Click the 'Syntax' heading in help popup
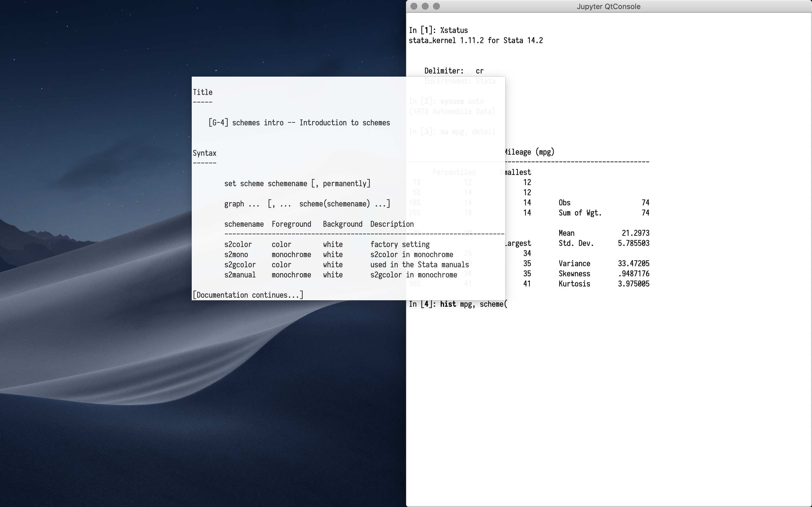The width and height of the screenshot is (812, 507). pyautogui.click(x=204, y=153)
